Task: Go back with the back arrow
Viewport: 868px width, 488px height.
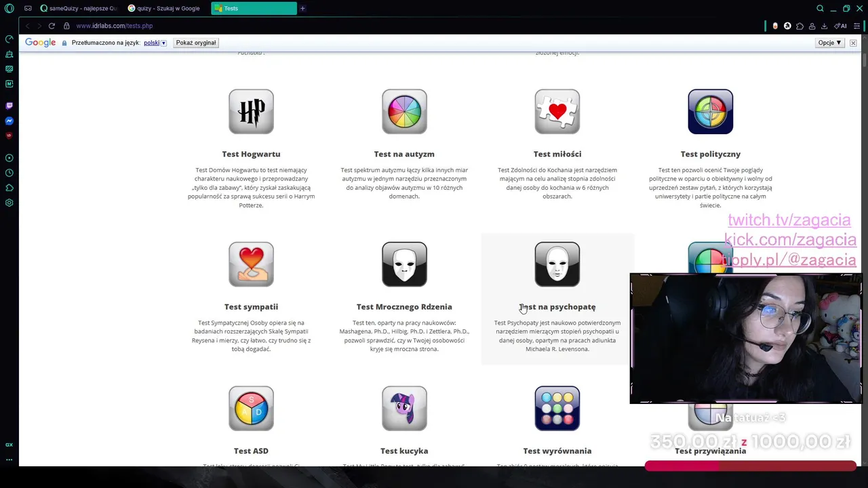Action: (x=27, y=26)
